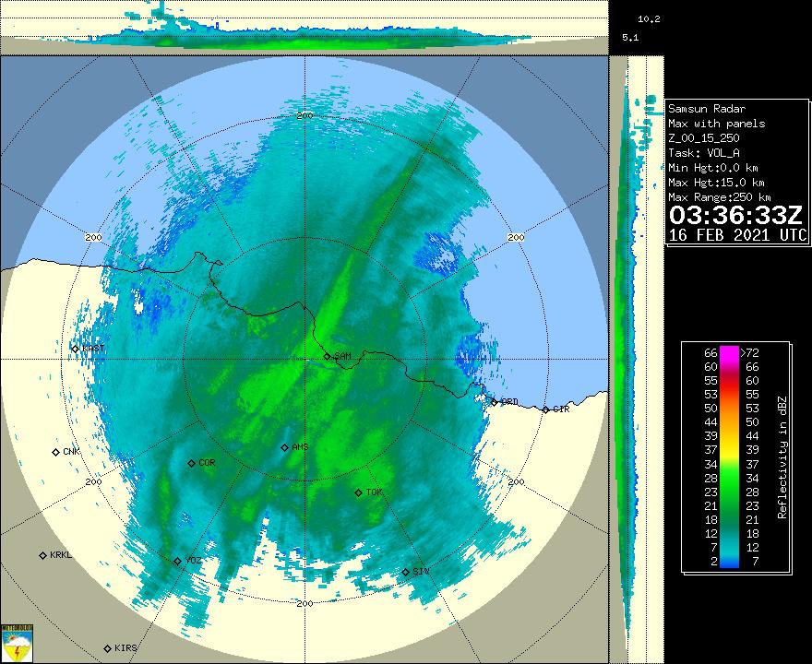Select the "Samsun Radar" title text
Screen dimensions: 812x664
tap(707, 109)
